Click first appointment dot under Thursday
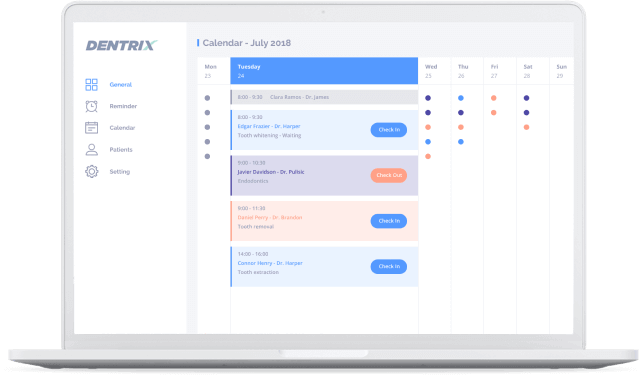The image size is (640, 375). coord(461,98)
